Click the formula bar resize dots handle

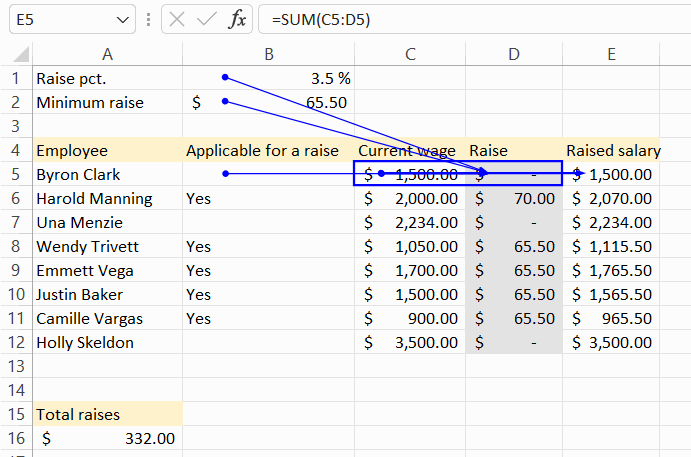149,20
